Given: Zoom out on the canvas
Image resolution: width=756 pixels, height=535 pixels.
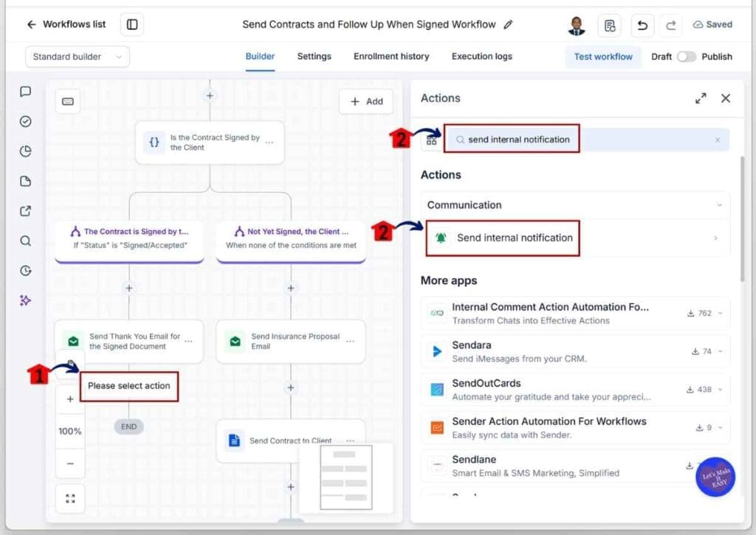Looking at the screenshot, I should click(70, 463).
